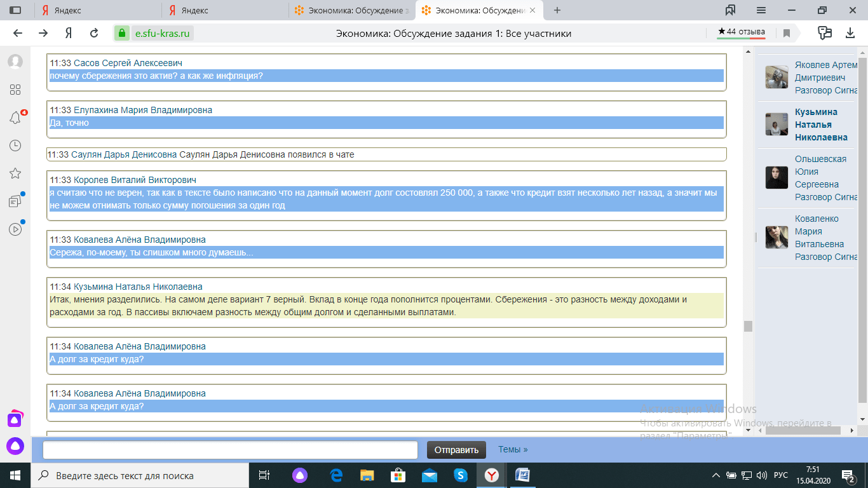Click the chat message input field
The width and height of the screenshot is (868, 488).
coord(230,450)
